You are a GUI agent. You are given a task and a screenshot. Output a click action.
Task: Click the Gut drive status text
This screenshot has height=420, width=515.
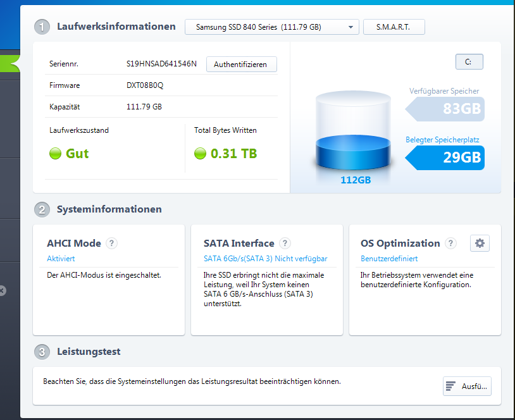[77, 153]
